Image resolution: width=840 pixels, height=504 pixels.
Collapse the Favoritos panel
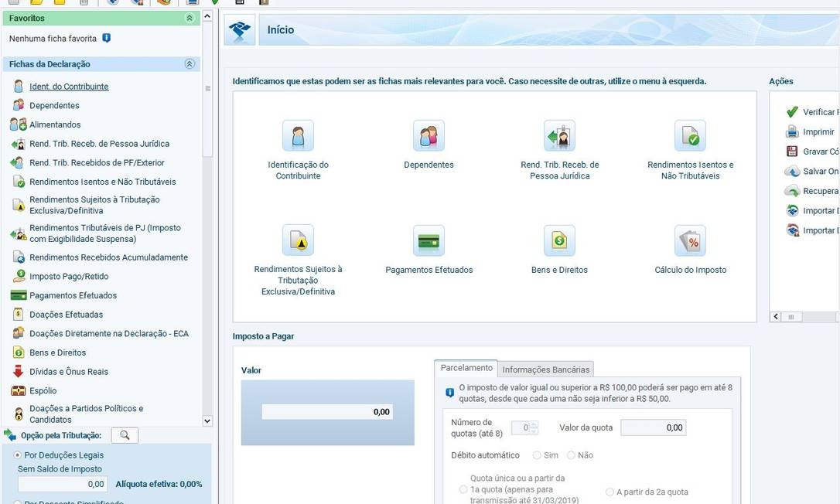[x=190, y=18]
